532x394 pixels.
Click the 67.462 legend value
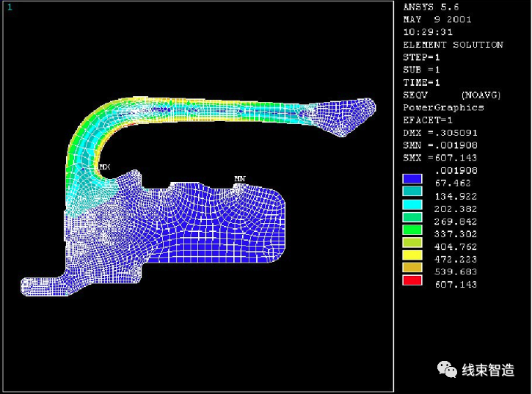(453, 183)
